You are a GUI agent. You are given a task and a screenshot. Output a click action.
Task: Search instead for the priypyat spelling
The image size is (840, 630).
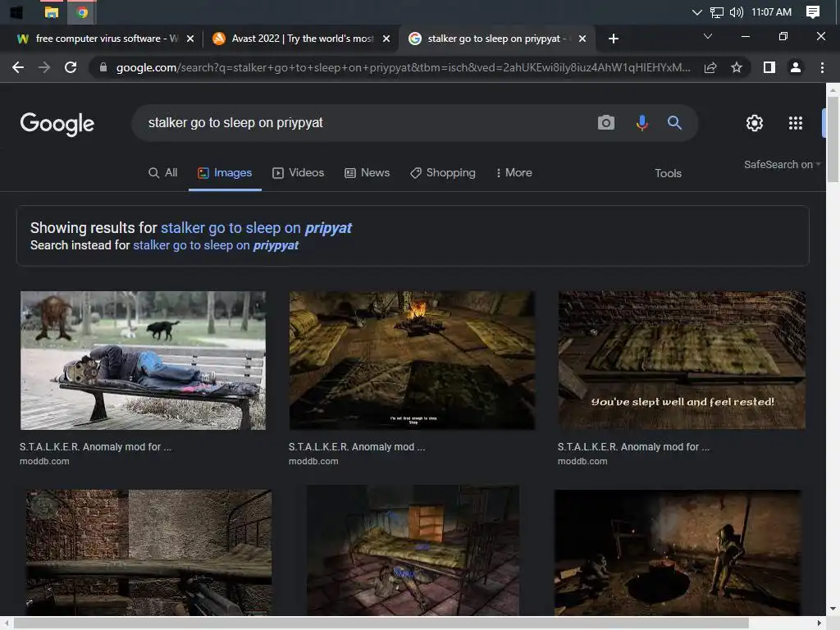[x=216, y=245]
